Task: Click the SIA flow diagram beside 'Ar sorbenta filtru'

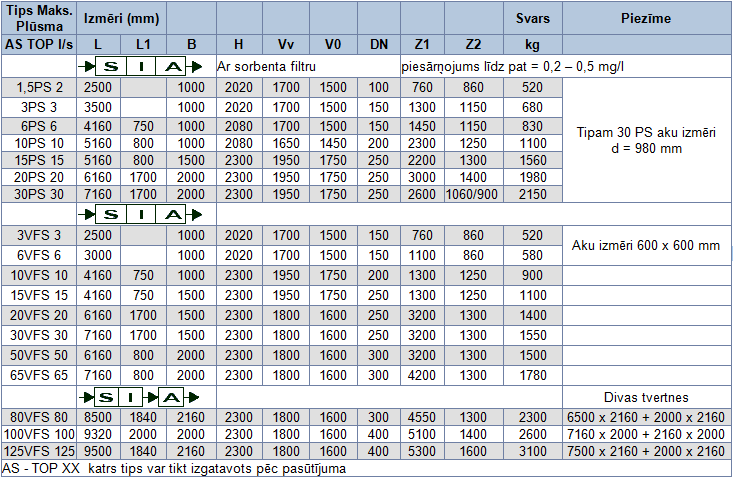Action: click(140, 66)
